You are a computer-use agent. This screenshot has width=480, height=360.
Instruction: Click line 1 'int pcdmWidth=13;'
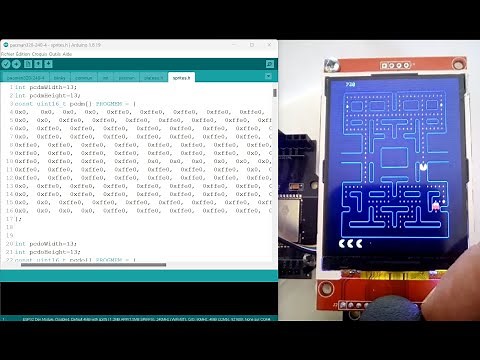pyautogui.click(x=46, y=87)
